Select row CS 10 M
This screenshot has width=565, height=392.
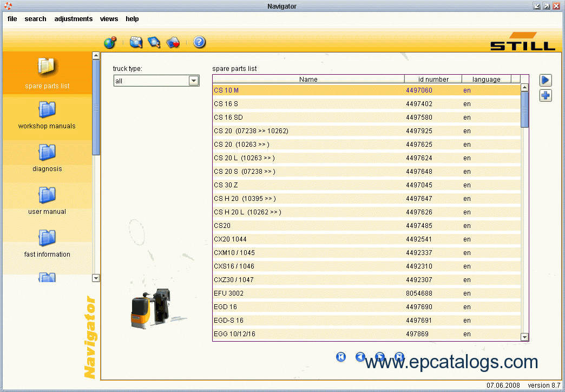pyautogui.click(x=366, y=90)
